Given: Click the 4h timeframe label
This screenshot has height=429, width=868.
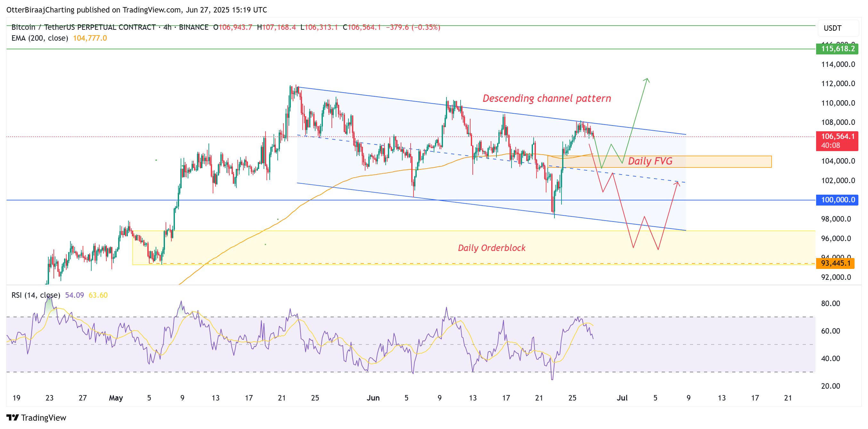Looking at the screenshot, I should (168, 28).
